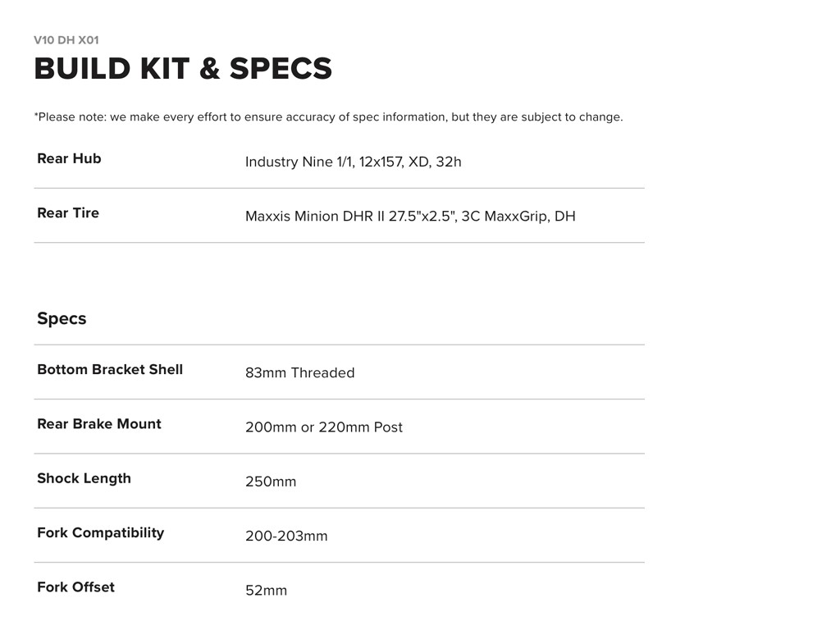Click the V10 DH X01 model label
The height and width of the screenshot is (630, 840).
tap(66, 40)
